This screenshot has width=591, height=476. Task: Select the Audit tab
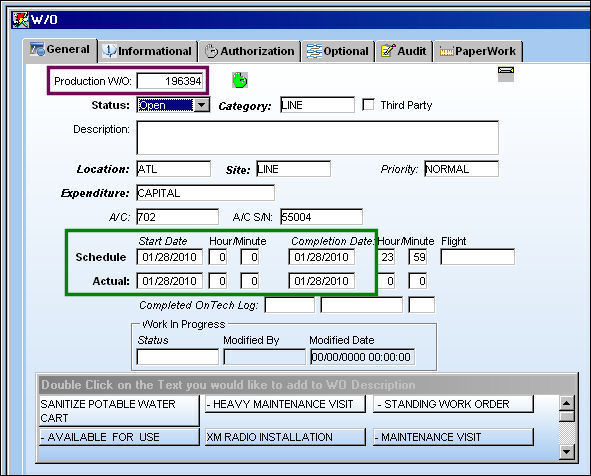click(404, 51)
